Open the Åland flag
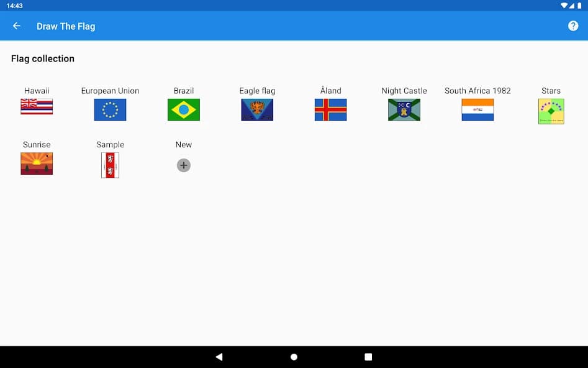Image resolution: width=588 pixels, height=368 pixels. pos(330,109)
